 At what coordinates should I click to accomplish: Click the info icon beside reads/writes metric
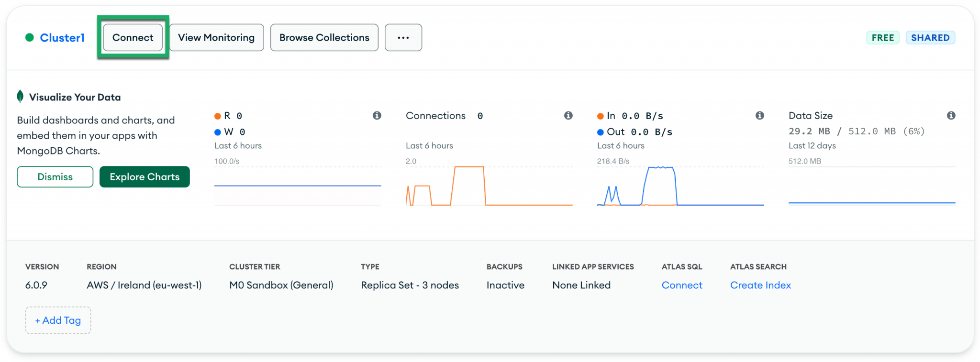click(377, 115)
